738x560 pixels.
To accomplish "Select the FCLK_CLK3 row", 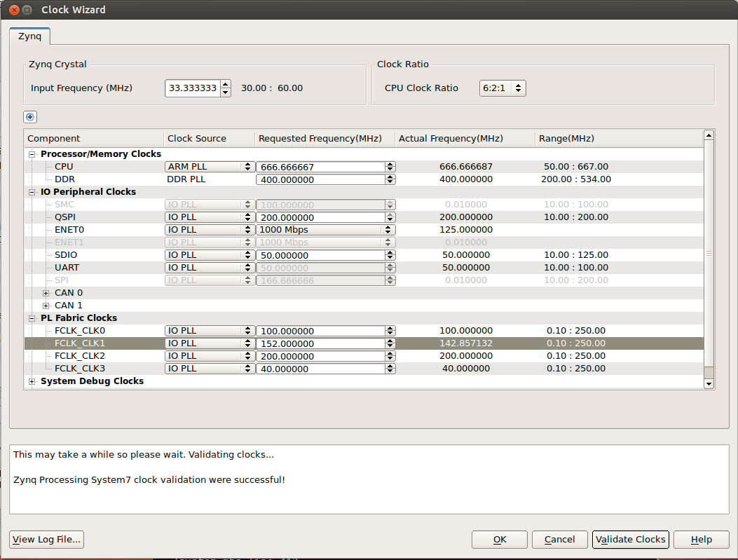I will pos(79,369).
